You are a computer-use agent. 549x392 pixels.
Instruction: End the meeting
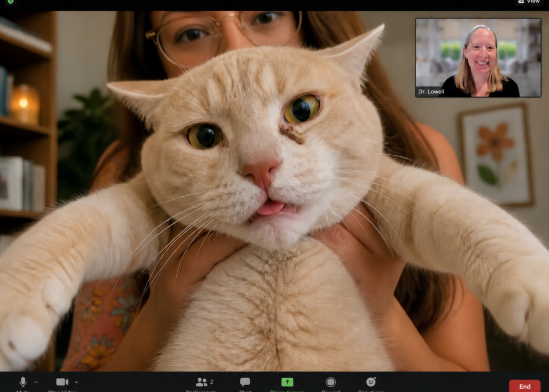coord(524,386)
